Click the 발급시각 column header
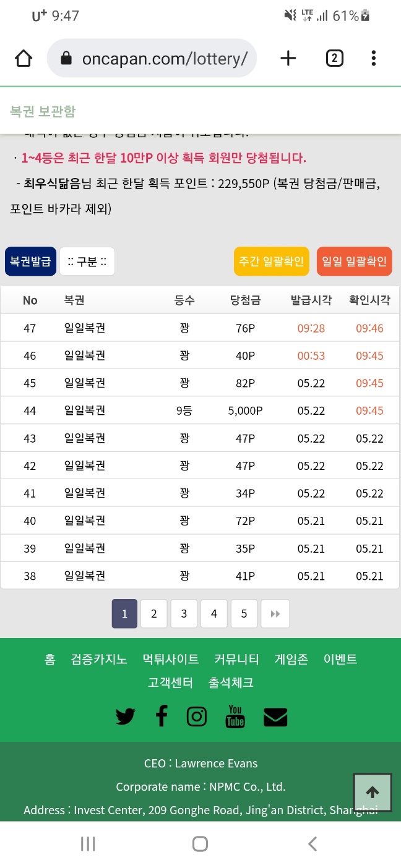Screen dimensions: 401x868 311,300
